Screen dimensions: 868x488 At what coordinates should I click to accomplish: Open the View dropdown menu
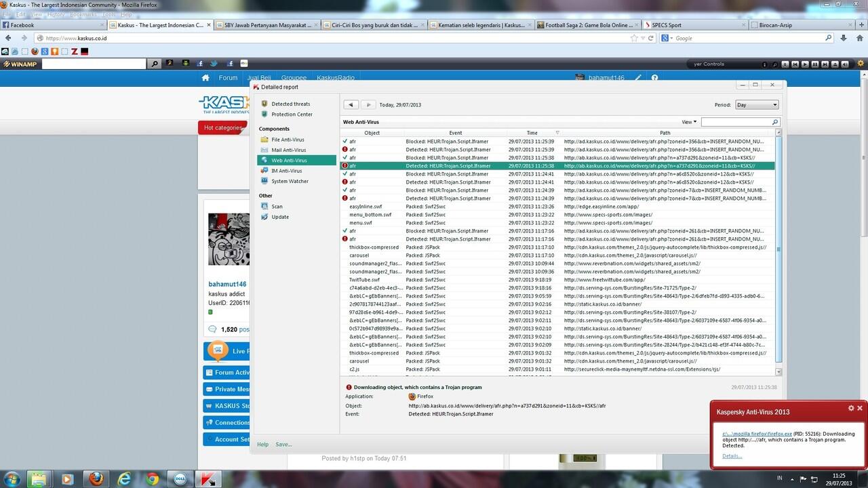point(689,122)
